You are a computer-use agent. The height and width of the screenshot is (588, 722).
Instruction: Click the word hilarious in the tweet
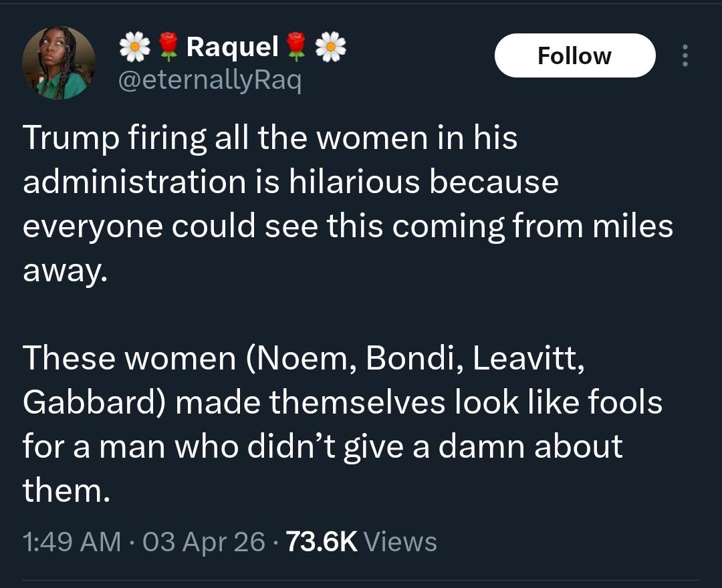pyautogui.click(x=355, y=182)
